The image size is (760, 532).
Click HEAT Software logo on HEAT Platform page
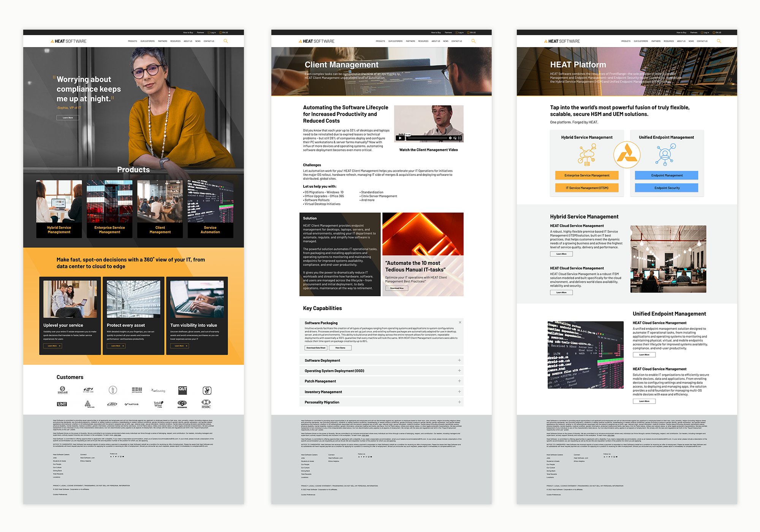click(562, 41)
